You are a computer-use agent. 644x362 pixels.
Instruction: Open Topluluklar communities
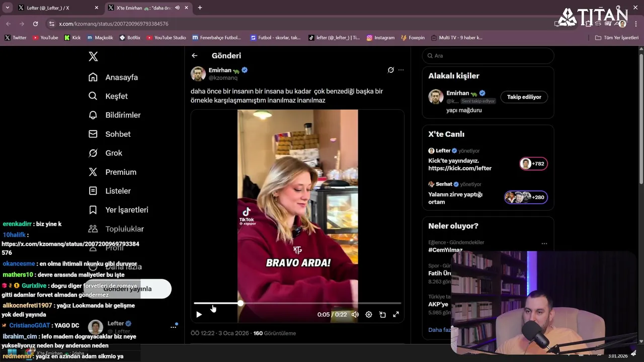pos(116,229)
